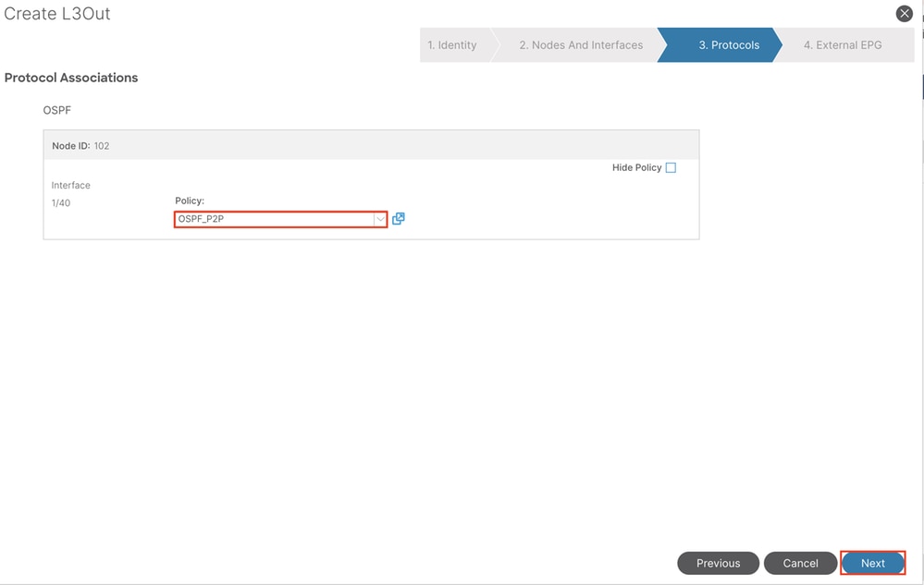
Task: Jump to the 4. External EPG step
Action: click(x=843, y=45)
